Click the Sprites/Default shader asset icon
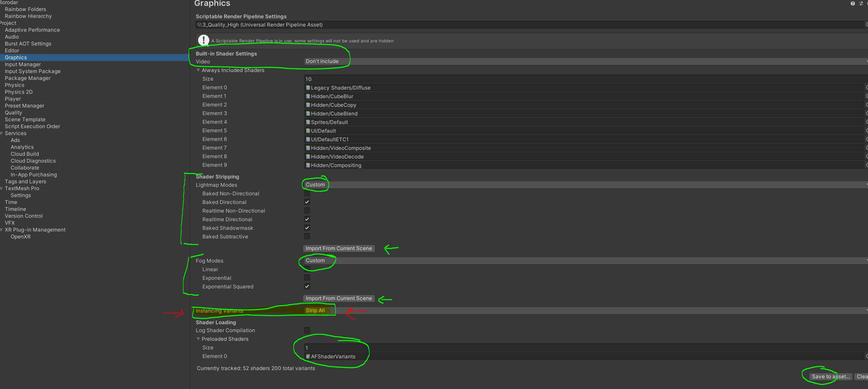Viewport: 868px width, 389px height. (308, 122)
